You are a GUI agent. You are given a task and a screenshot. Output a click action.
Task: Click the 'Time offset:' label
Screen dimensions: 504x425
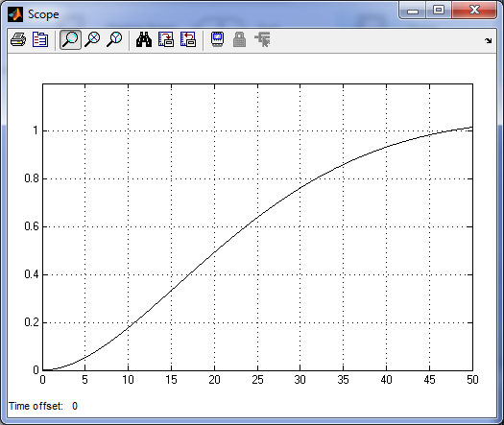(36, 406)
